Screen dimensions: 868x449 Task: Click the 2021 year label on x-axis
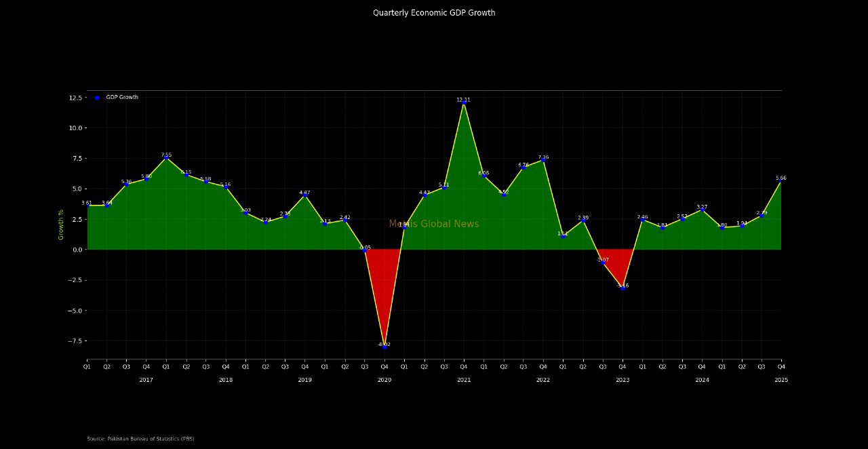click(x=464, y=380)
